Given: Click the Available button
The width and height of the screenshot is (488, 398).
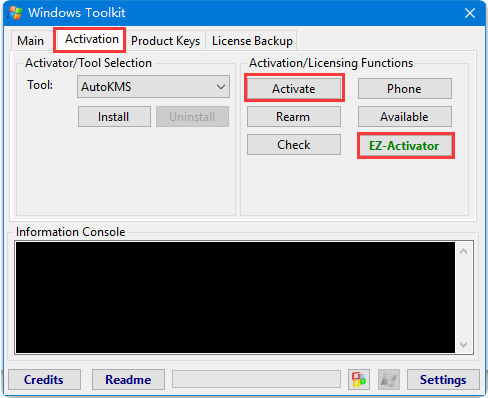Looking at the screenshot, I should coord(405,117).
